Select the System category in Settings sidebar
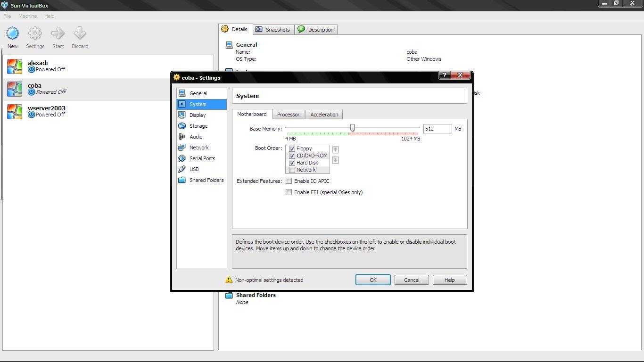Viewport: 644px width, 362px height. [x=202, y=104]
